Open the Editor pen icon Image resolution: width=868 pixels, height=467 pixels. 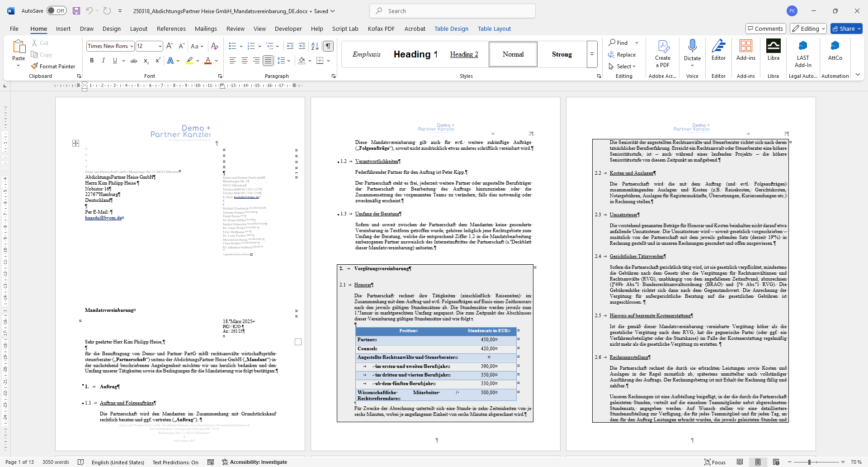718,46
